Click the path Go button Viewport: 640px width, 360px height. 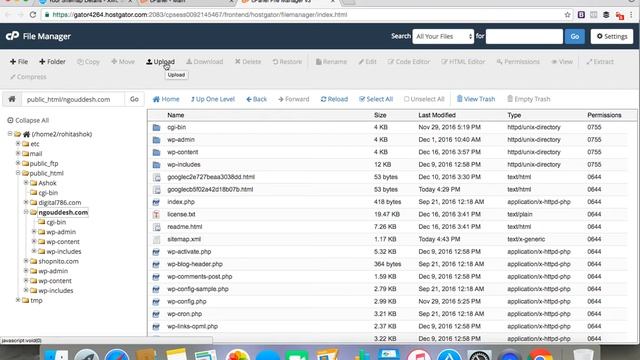134,99
